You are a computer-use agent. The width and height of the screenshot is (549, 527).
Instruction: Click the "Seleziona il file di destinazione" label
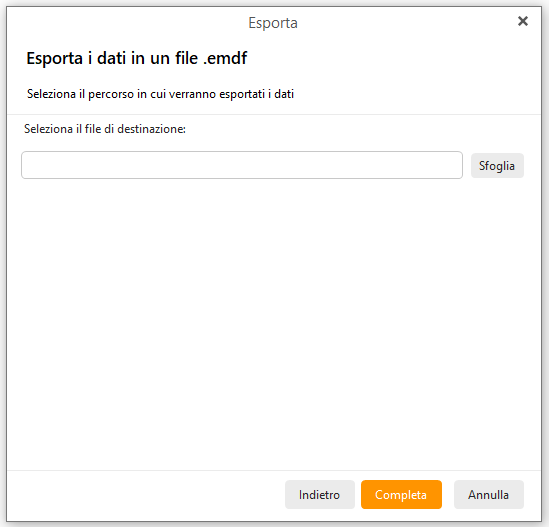click(105, 129)
